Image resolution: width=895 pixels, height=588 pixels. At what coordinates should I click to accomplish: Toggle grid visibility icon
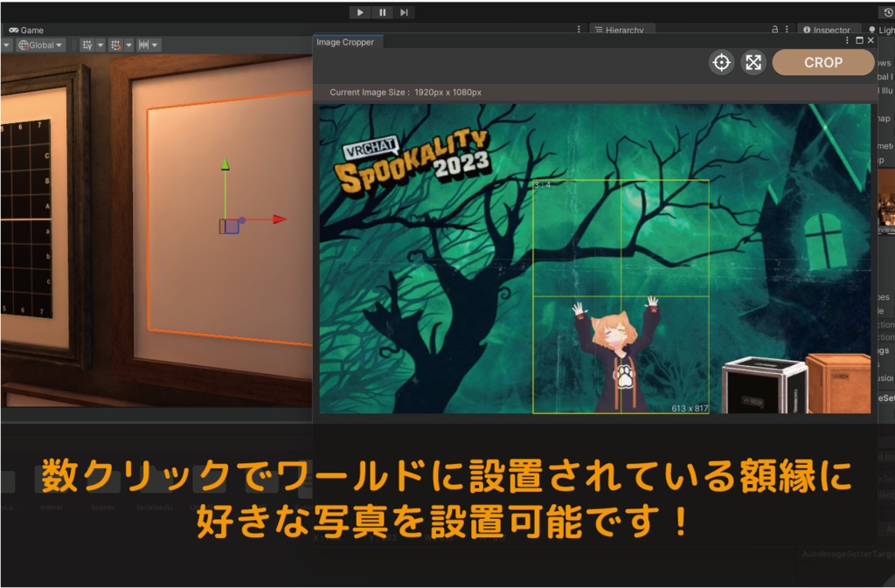87,45
